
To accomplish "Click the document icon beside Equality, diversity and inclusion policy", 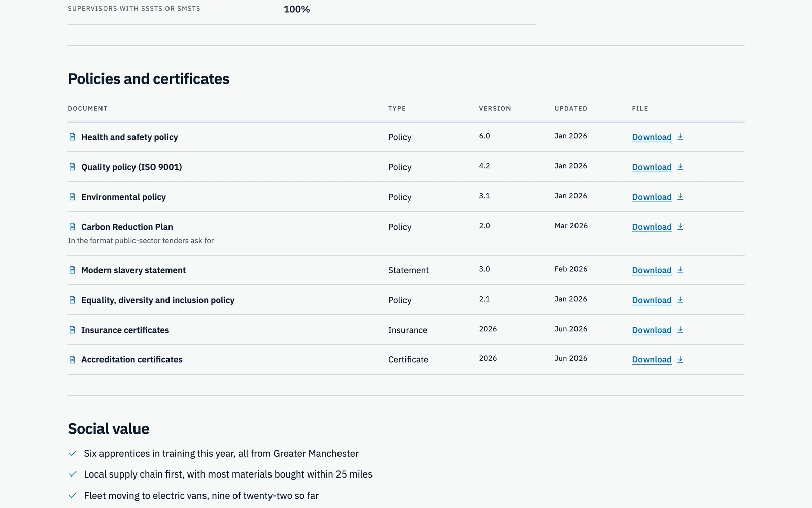I will pyautogui.click(x=72, y=300).
